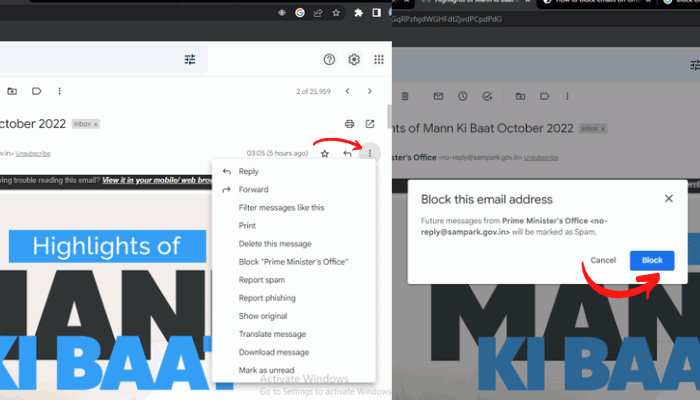Image resolution: width=700 pixels, height=400 pixels.
Task: Open the Gmail settings gear
Action: click(354, 59)
